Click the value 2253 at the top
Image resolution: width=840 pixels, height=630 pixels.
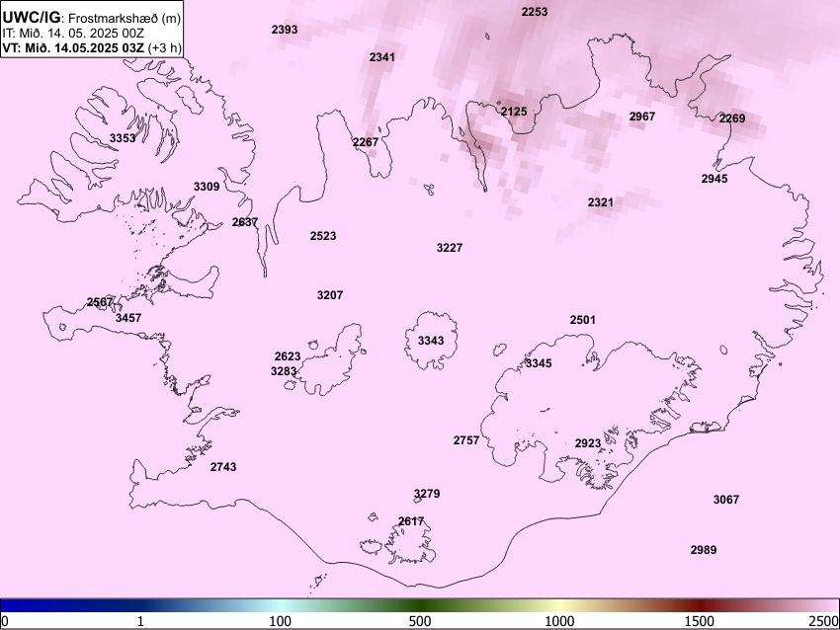[x=535, y=12]
